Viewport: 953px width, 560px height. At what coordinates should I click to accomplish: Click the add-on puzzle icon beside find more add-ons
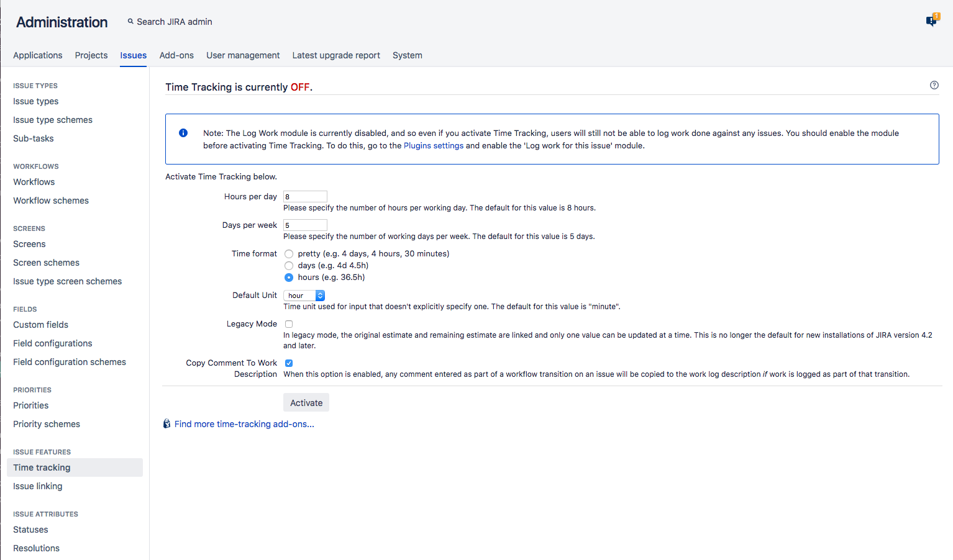click(166, 423)
